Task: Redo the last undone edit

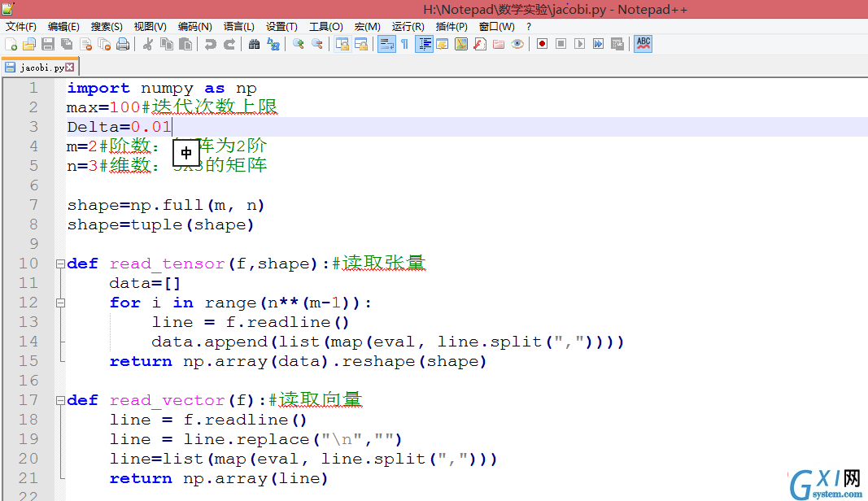Action: (x=229, y=44)
